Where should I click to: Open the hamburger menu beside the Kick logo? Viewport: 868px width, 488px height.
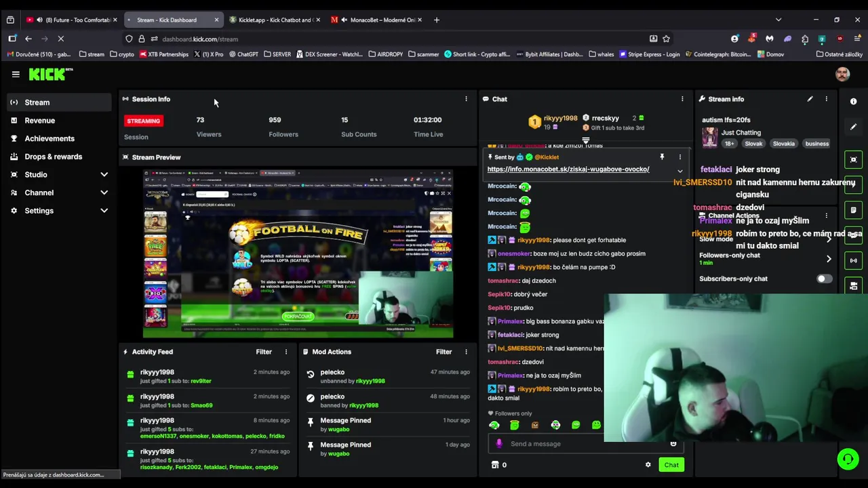(16, 75)
